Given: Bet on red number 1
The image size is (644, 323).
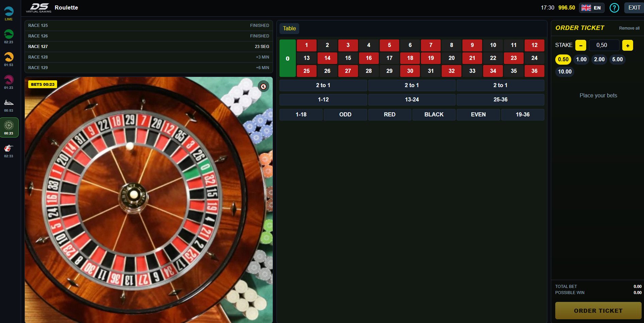Looking at the screenshot, I should [x=307, y=45].
